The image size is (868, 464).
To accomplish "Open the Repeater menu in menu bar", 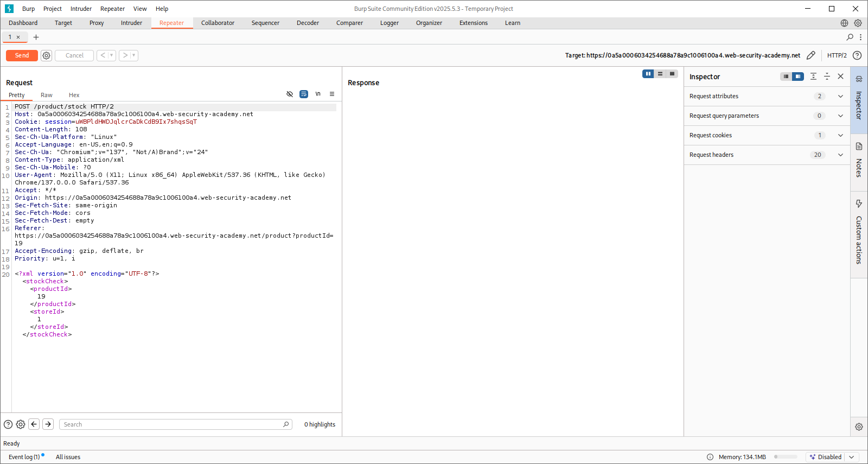I will (112, 9).
